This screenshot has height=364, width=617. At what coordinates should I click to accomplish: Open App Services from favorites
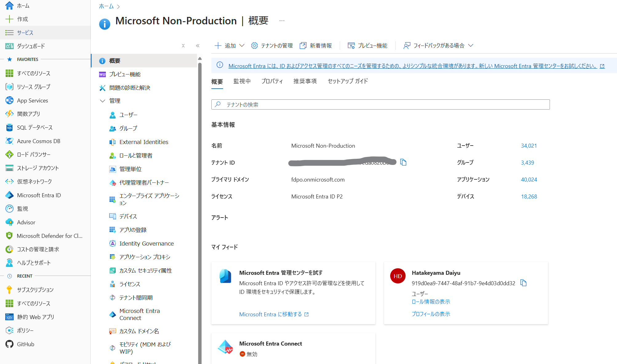tap(32, 100)
